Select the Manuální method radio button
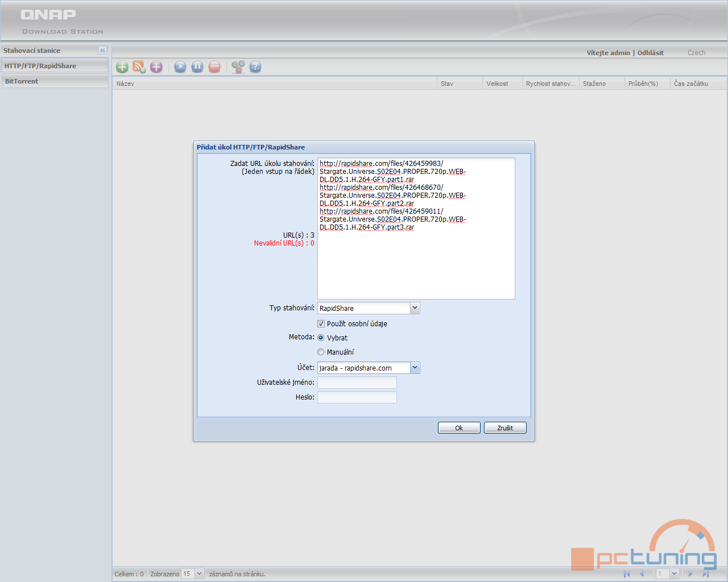The height and width of the screenshot is (582, 728). pos(321,352)
